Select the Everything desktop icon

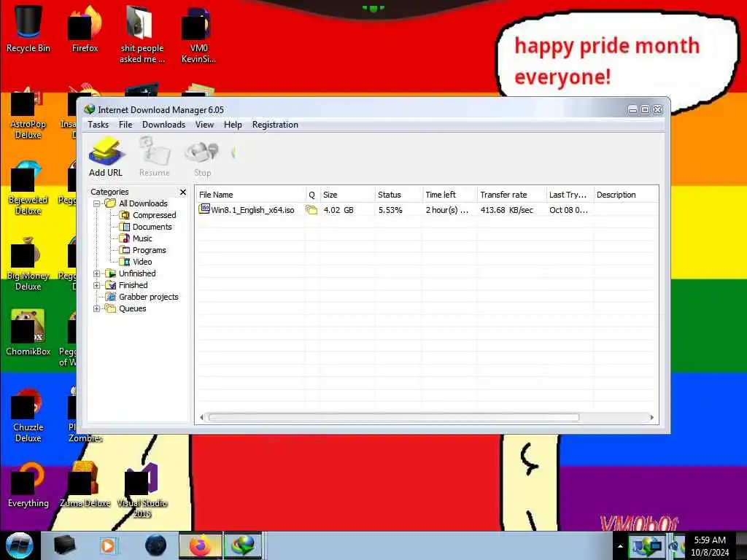pyautogui.click(x=28, y=485)
